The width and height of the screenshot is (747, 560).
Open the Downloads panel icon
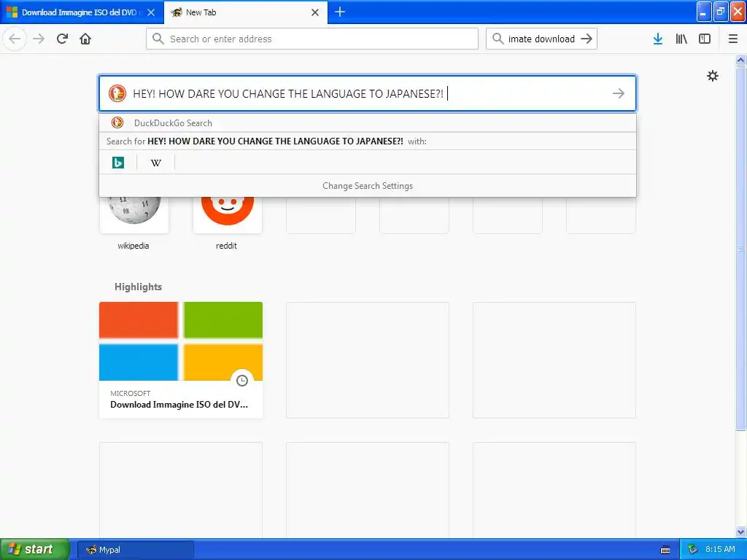[658, 39]
